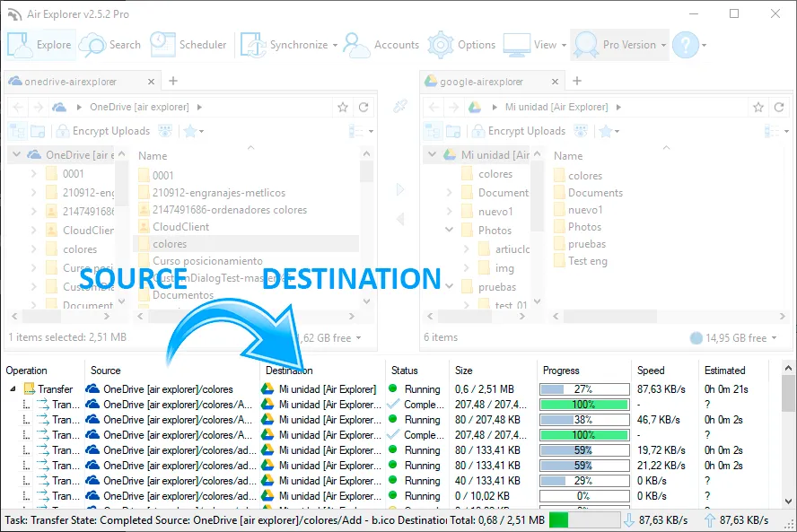Copy to left pane arrow button
797x532 pixels.
tap(400, 219)
